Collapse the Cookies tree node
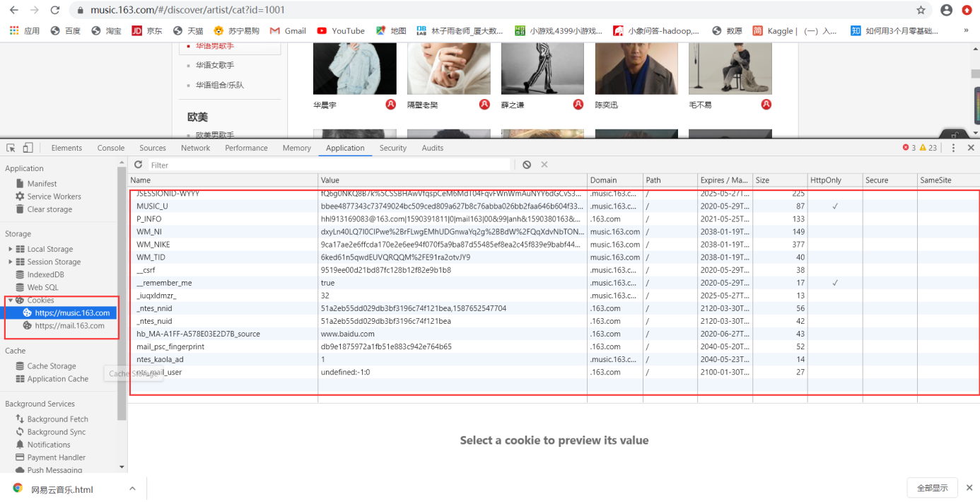 11,300
